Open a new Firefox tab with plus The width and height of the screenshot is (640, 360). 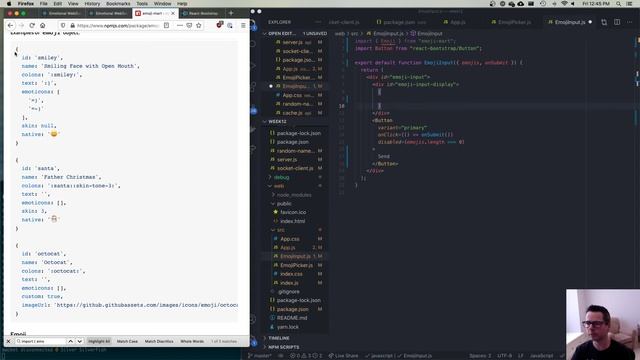(x=231, y=13)
